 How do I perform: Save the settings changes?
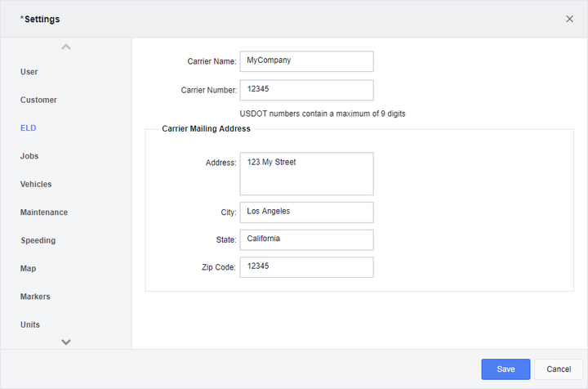point(506,369)
